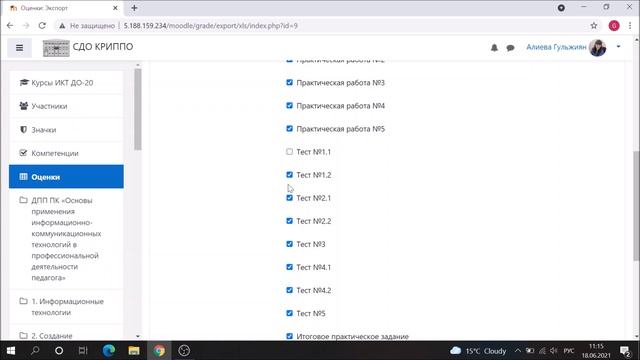This screenshot has width=640, height=360.
Task: Click the main page scrollbar thumb
Action: click(x=636, y=206)
